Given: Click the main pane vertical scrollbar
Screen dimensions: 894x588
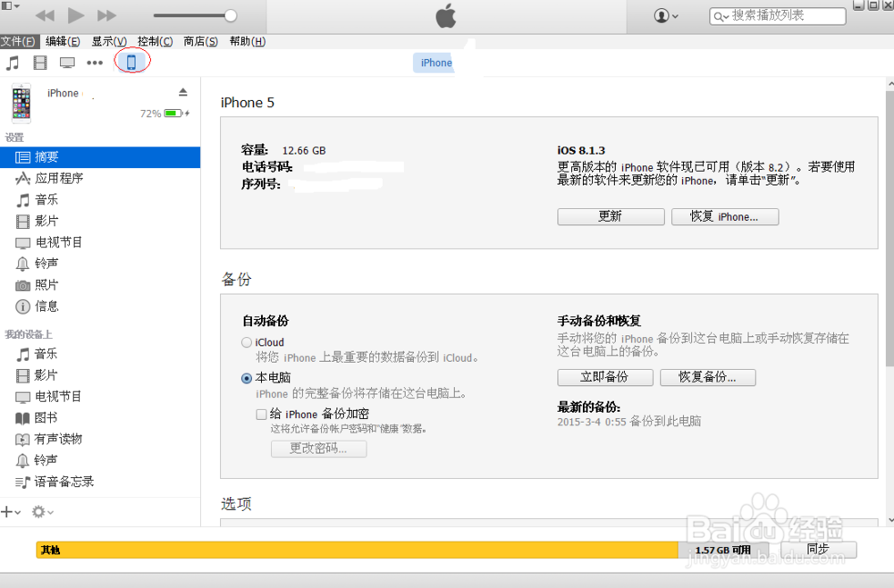Looking at the screenshot, I should pyautogui.click(x=890, y=228).
